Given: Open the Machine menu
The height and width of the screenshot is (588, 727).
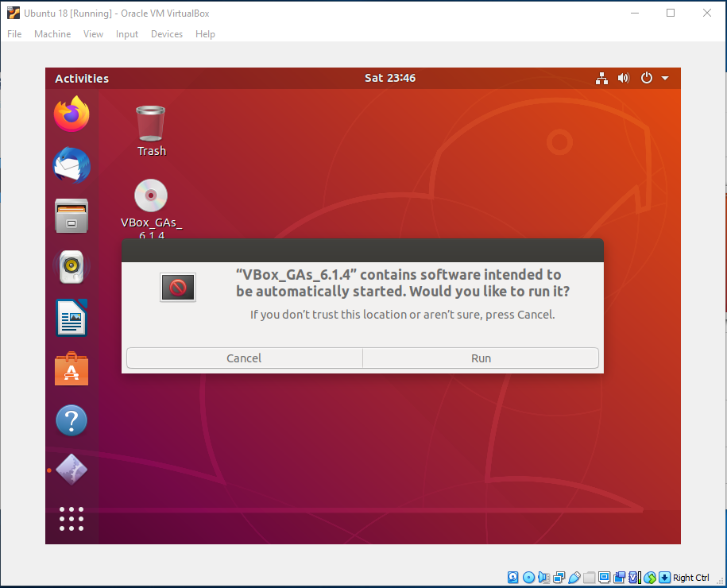Looking at the screenshot, I should 52,34.
